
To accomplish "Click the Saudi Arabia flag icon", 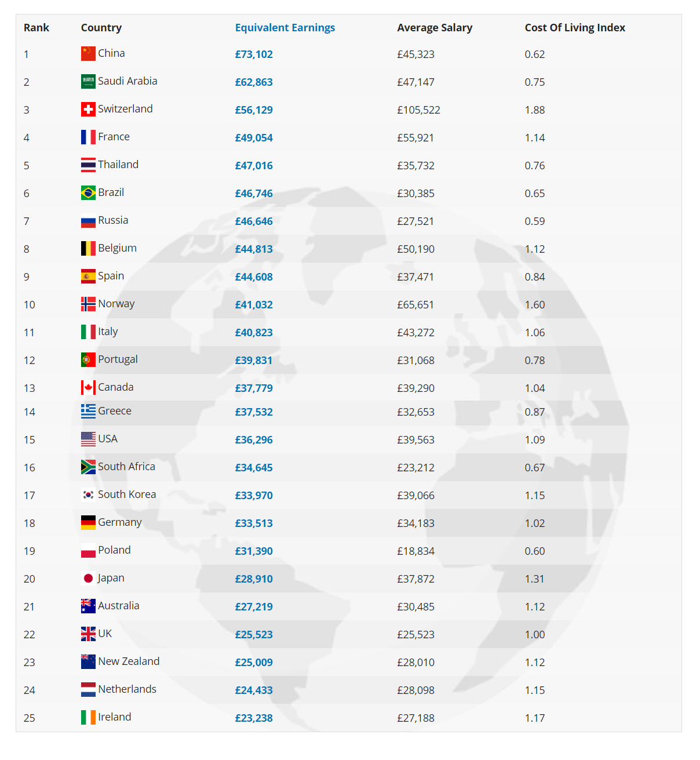I will (88, 82).
